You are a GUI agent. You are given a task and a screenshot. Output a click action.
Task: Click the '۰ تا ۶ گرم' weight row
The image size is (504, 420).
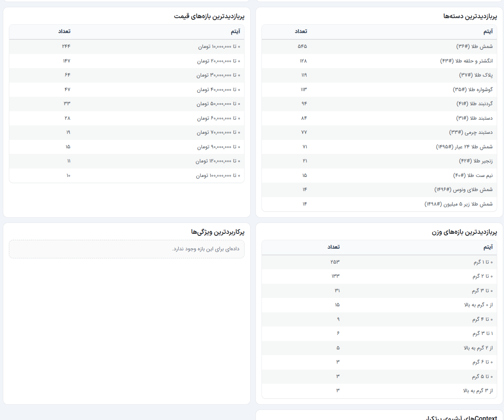[379, 362]
